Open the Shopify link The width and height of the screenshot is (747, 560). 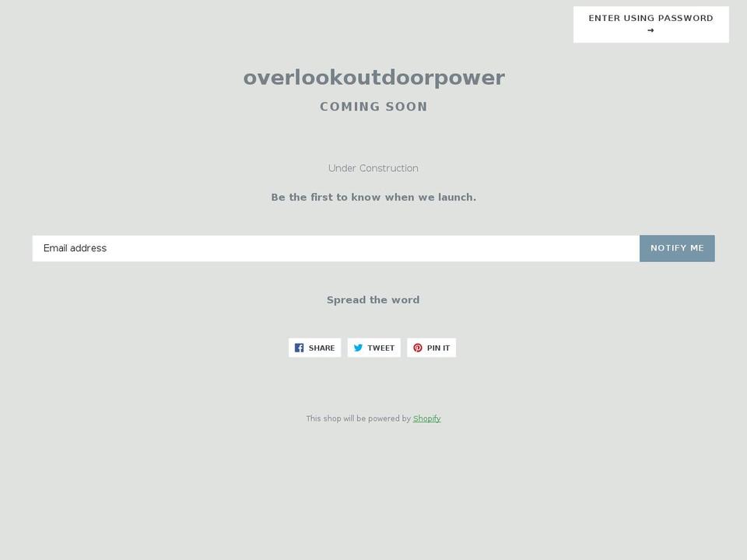point(427,418)
